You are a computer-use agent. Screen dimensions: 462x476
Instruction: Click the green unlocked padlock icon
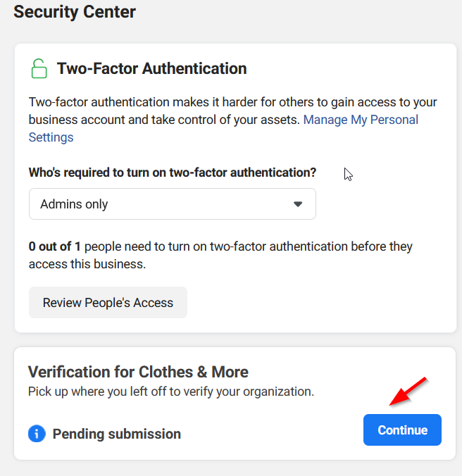(x=39, y=68)
